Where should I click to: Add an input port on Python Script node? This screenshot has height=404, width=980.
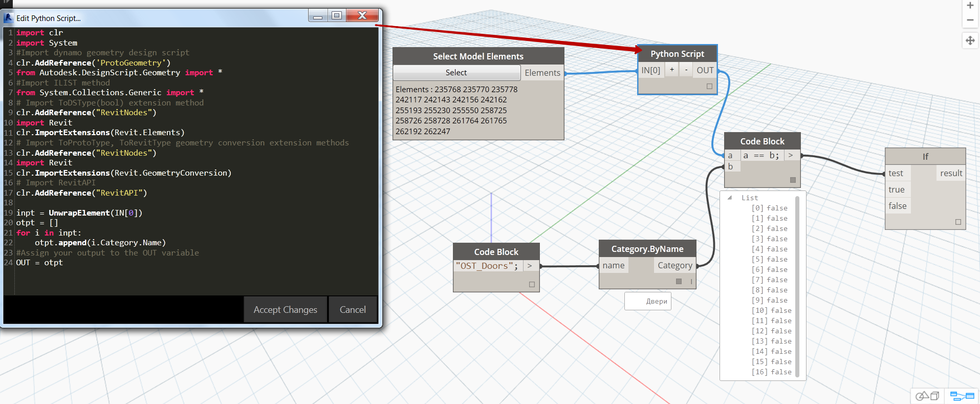pos(672,70)
